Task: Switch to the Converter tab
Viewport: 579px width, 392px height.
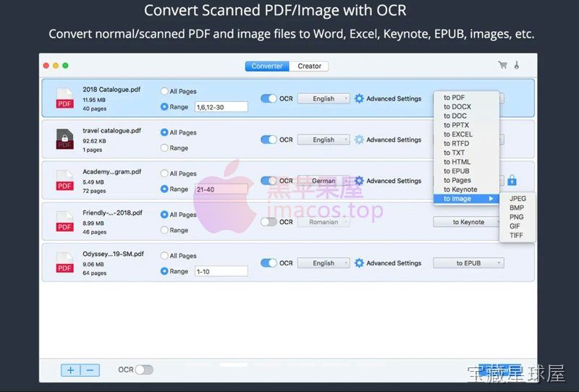Action: pos(267,66)
